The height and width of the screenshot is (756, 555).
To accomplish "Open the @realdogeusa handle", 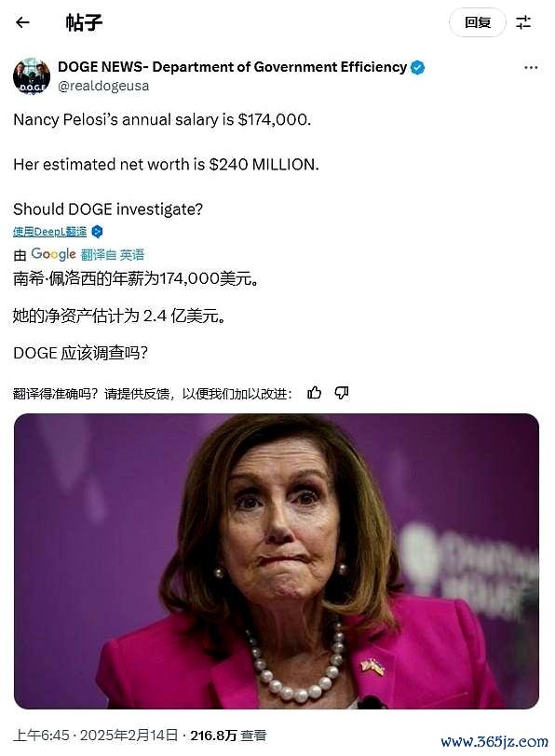I will point(103,86).
